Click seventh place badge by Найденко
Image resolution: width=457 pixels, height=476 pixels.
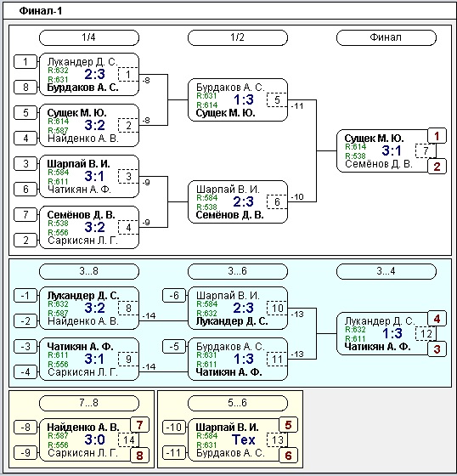(x=139, y=425)
